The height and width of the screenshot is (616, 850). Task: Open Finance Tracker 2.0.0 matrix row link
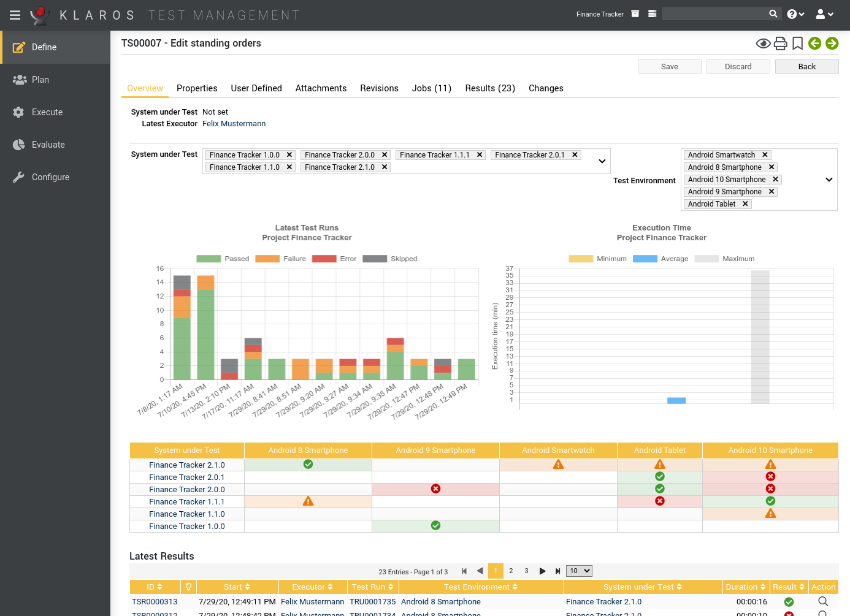pos(187,490)
